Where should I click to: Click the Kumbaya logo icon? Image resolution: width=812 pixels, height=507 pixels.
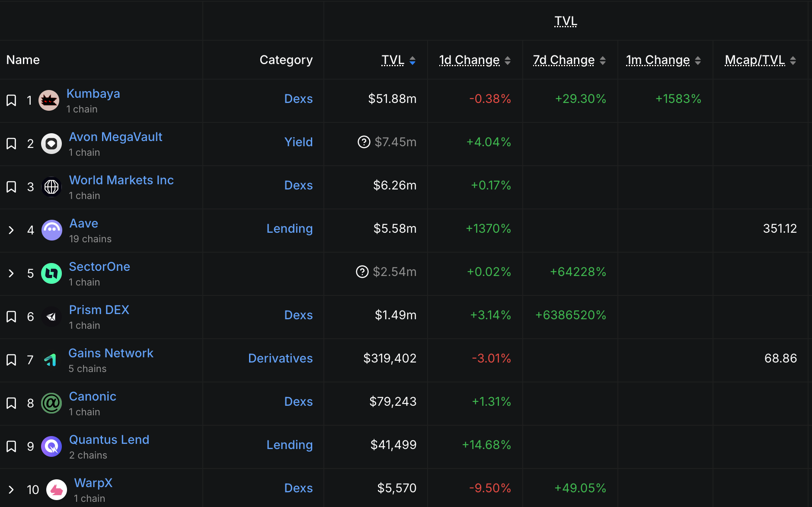(x=49, y=100)
